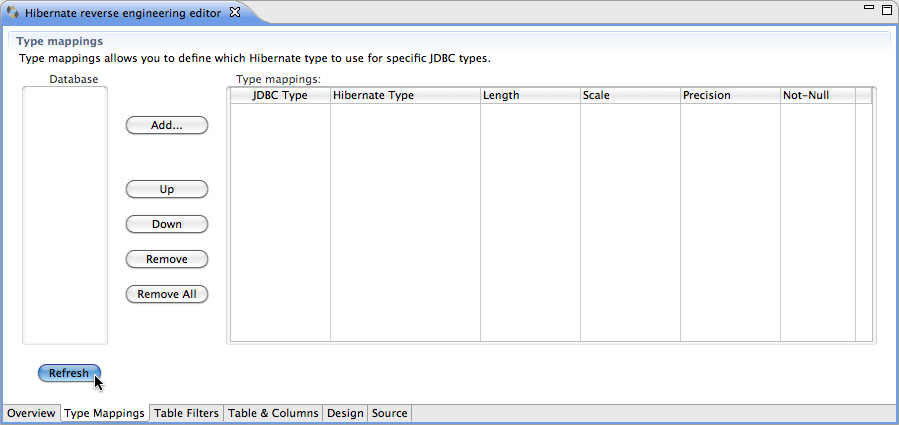Minimize the editor pane
This screenshot has width=899, height=425.
click(x=869, y=7)
